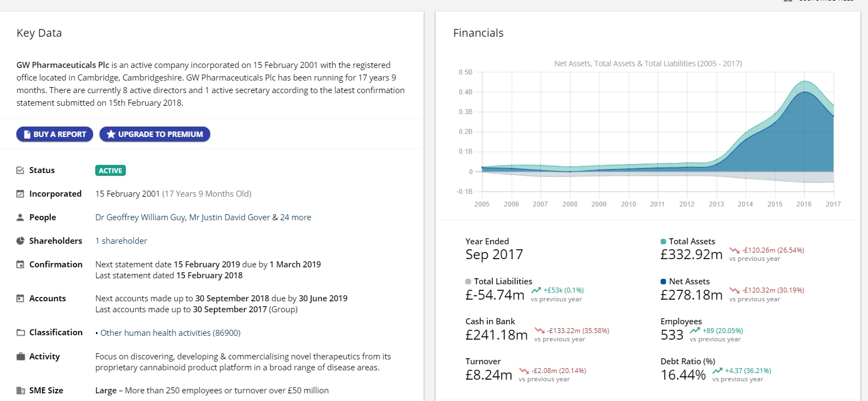This screenshot has width=868, height=401.
Task: Click the Total Assets teal legend swatch
Action: (663, 242)
